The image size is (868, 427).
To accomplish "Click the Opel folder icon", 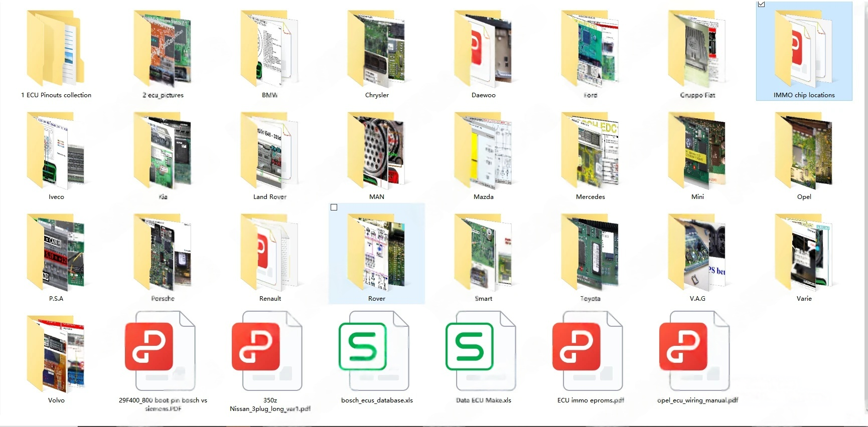I will (x=804, y=150).
